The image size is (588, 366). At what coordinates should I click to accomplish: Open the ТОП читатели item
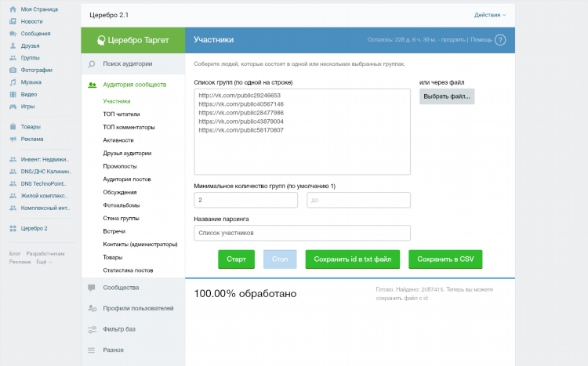point(121,114)
